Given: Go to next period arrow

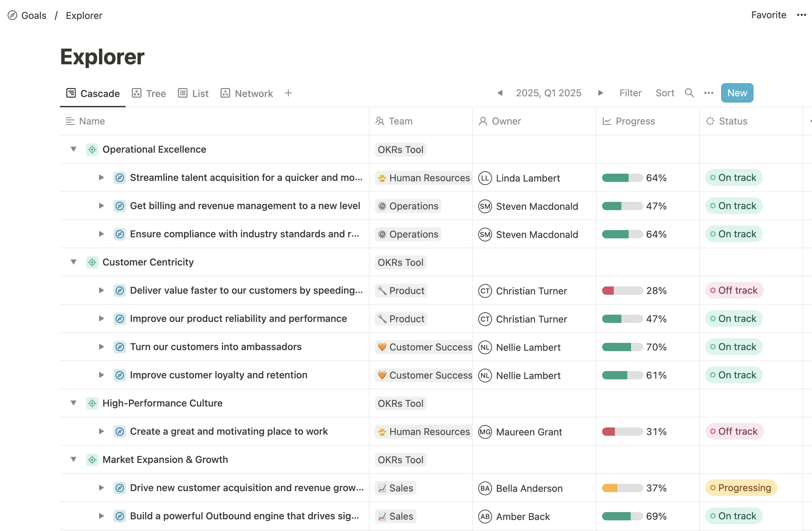Looking at the screenshot, I should click(600, 93).
